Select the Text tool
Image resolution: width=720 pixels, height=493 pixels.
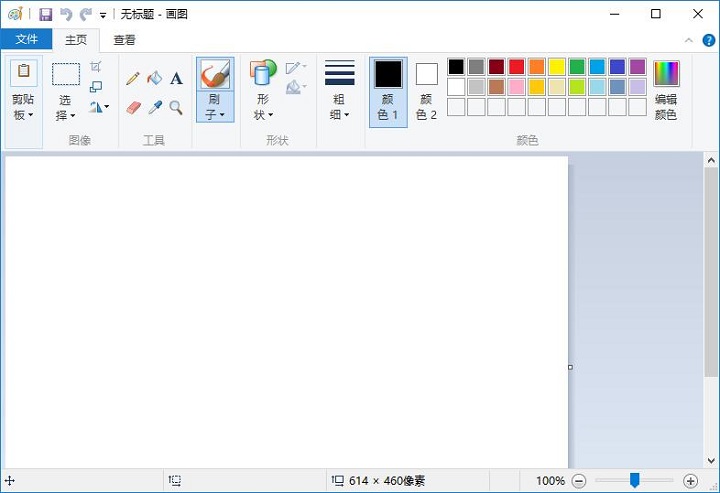176,78
